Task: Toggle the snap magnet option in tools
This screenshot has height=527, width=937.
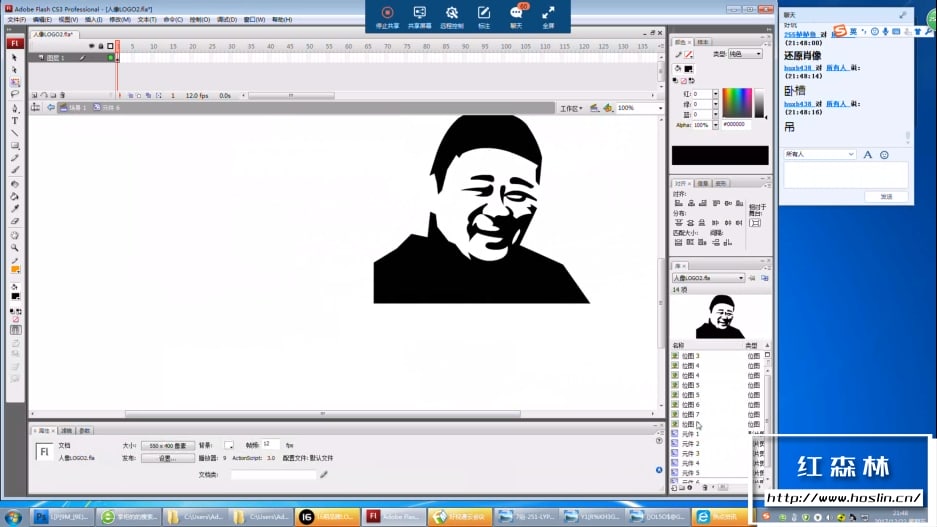Action: click(x=16, y=330)
